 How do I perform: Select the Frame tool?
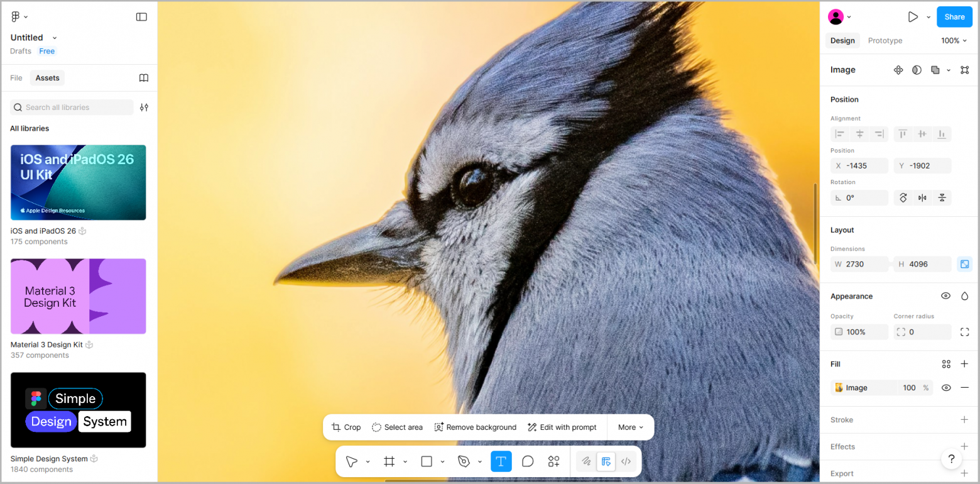pos(389,461)
